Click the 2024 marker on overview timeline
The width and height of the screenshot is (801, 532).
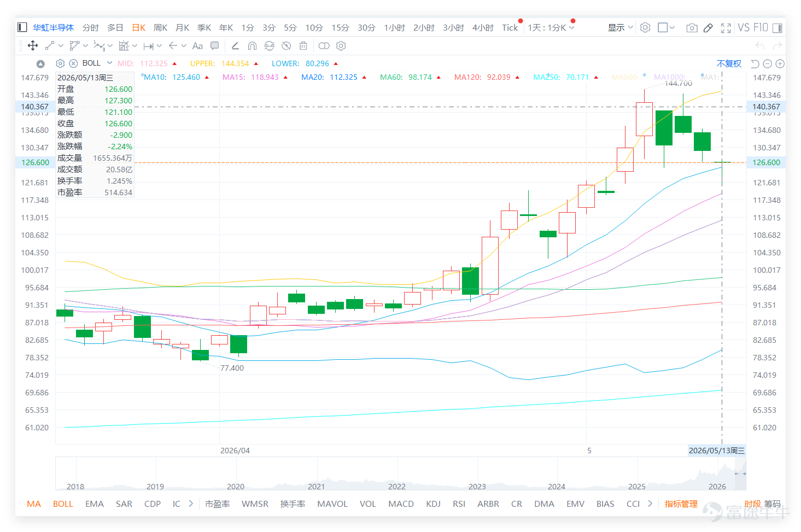557,487
